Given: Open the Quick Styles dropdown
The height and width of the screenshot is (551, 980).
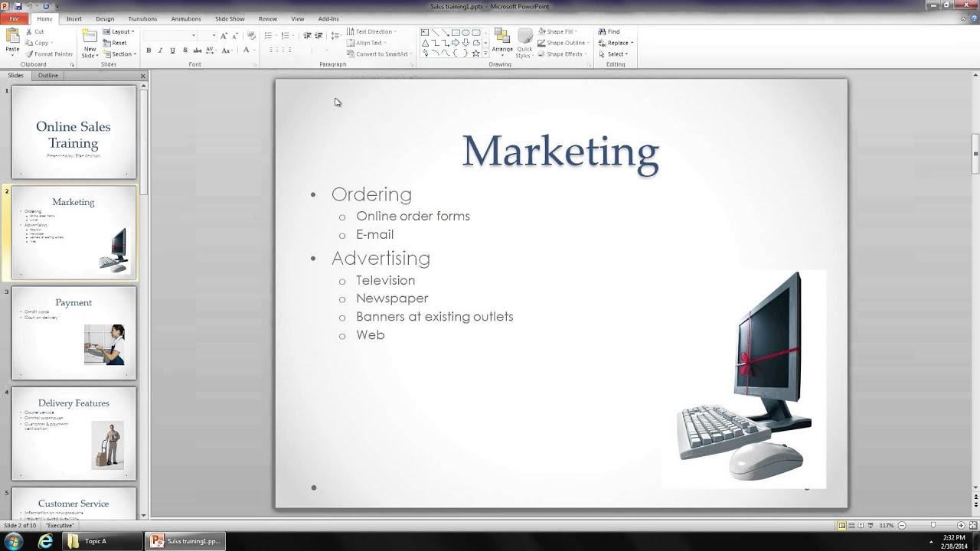Looking at the screenshot, I should 524,44.
